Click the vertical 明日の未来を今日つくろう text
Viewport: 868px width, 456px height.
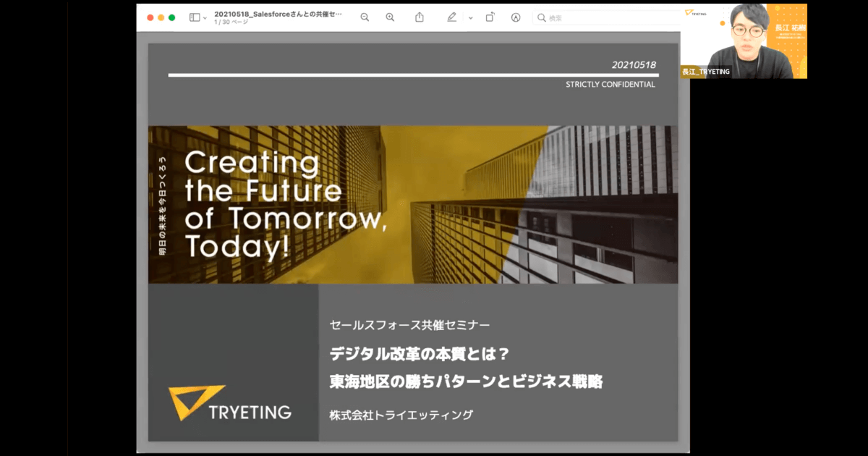coord(162,206)
